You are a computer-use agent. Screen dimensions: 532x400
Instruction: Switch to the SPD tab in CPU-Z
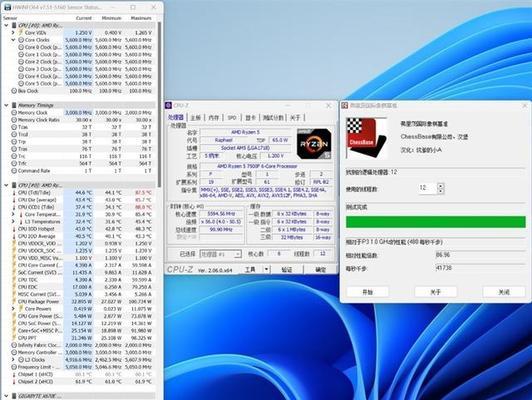(x=232, y=118)
